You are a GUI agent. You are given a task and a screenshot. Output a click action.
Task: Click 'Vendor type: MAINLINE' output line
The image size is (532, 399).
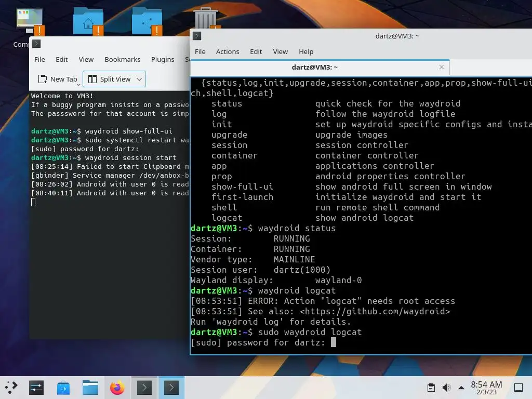pos(253,260)
